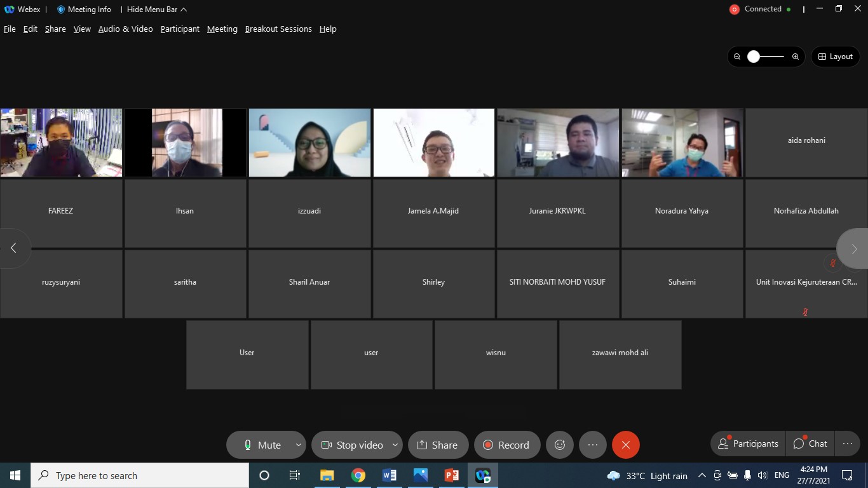Open Google Chrome from taskbar
Screen dimensions: 868x488
pos(358,475)
